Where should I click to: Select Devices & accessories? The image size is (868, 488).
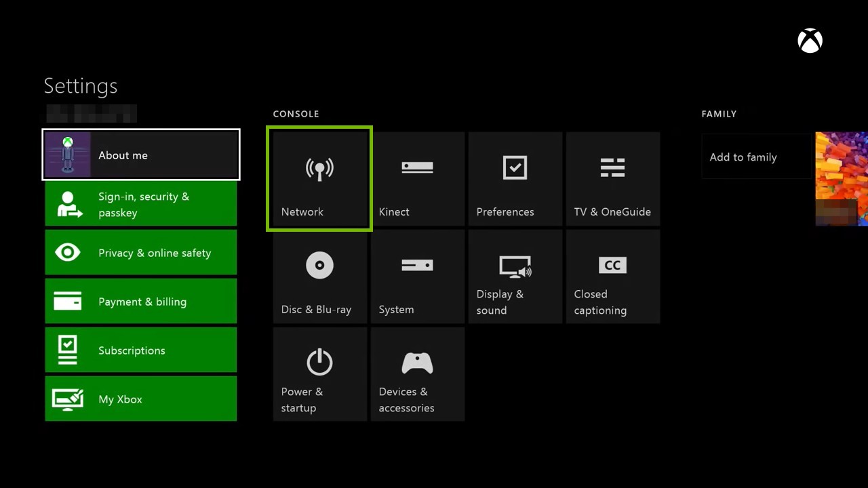417,373
